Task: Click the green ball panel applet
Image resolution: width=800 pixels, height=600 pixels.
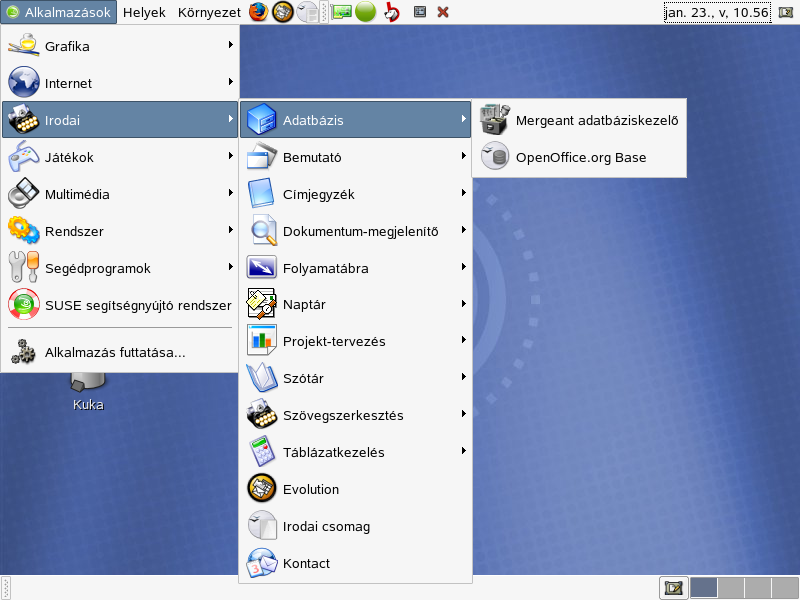Action: [365, 12]
